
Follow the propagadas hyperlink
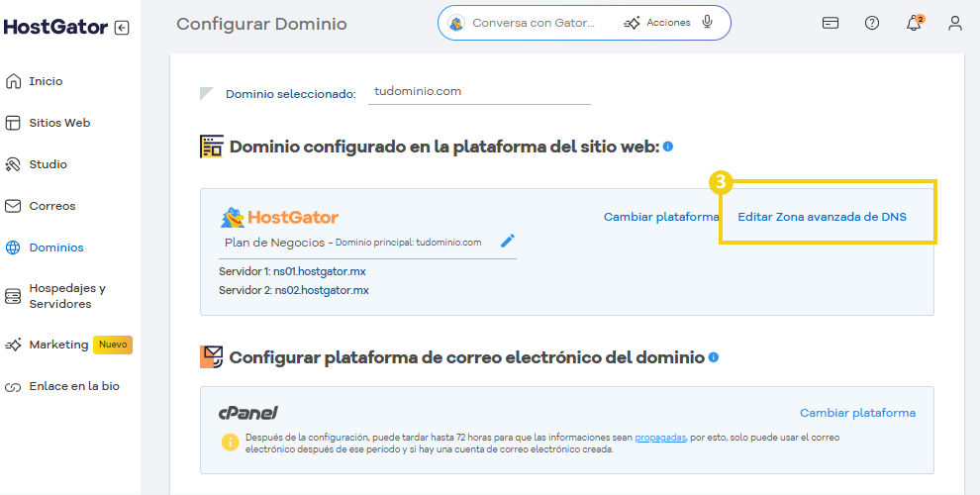click(x=660, y=437)
